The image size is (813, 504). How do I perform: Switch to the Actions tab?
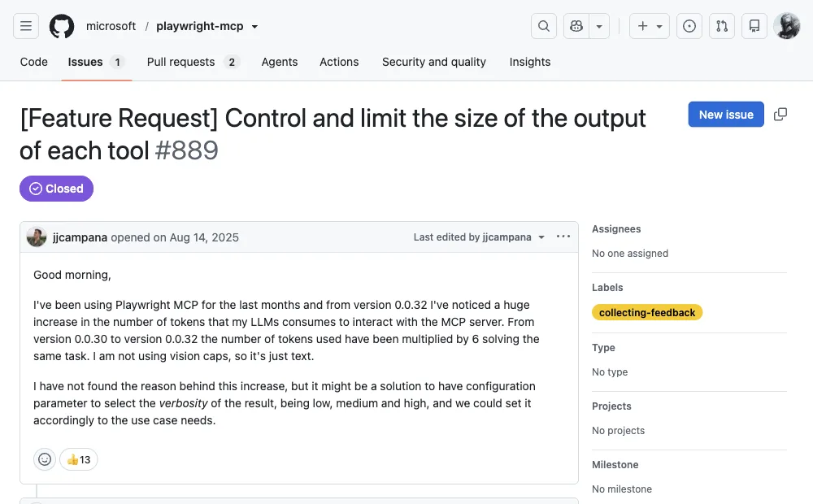coord(339,62)
